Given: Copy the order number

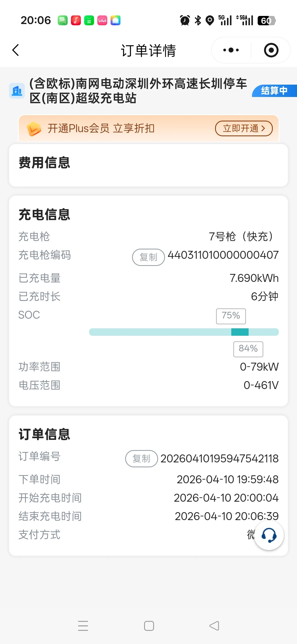Looking at the screenshot, I should pyautogui.click(x=141, y=459).
